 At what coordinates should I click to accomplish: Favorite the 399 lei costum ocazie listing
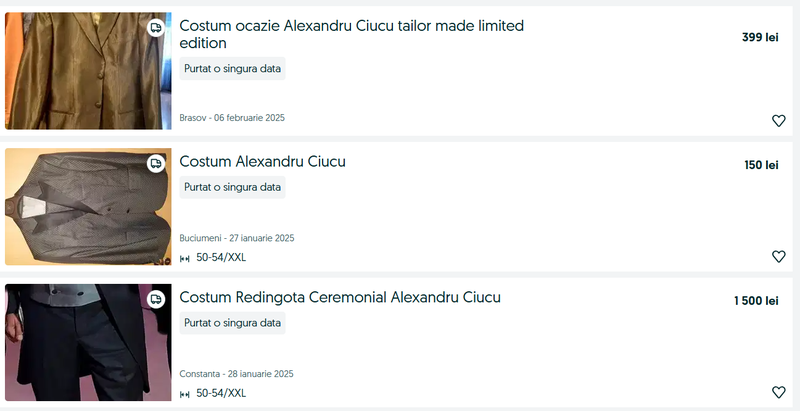(x=778, y=121)
